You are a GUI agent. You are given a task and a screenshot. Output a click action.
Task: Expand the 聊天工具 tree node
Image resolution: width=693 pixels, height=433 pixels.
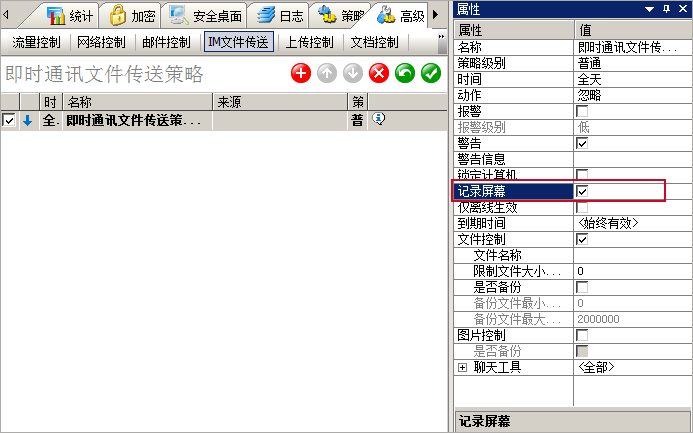pyautogui.click(x=462, y=367)
